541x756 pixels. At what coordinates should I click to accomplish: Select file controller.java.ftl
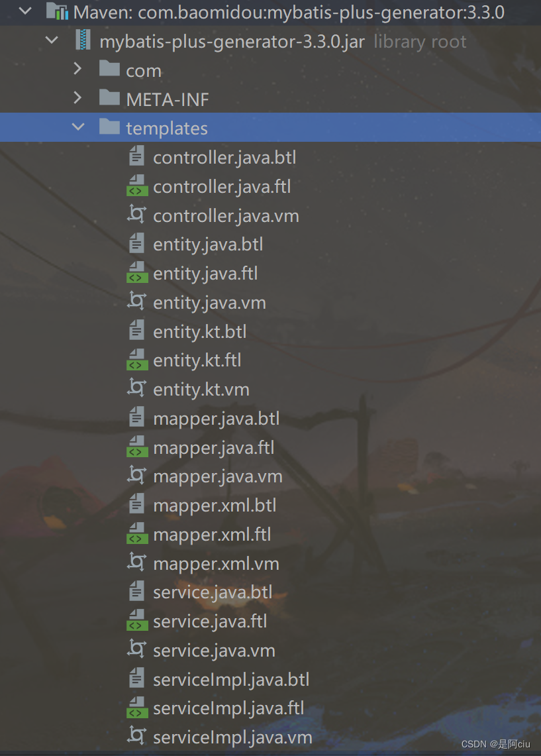222,187
